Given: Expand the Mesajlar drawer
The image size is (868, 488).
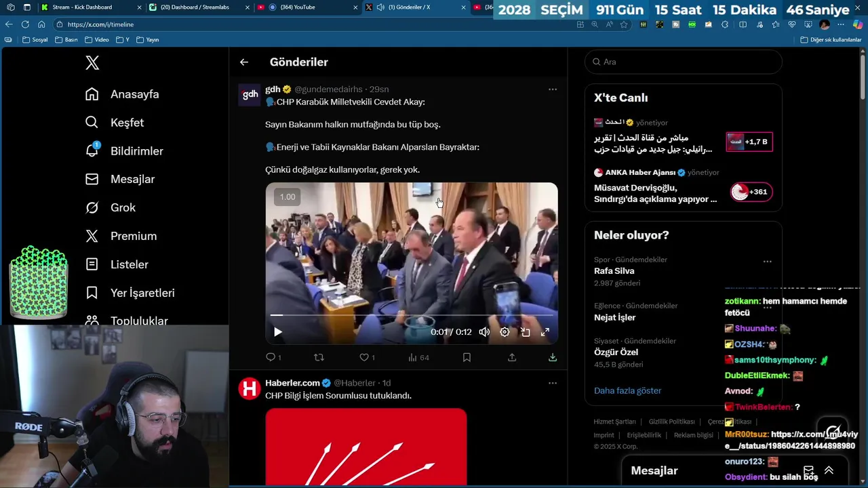Looking at the screenshot, I should (x=829, y=470).
